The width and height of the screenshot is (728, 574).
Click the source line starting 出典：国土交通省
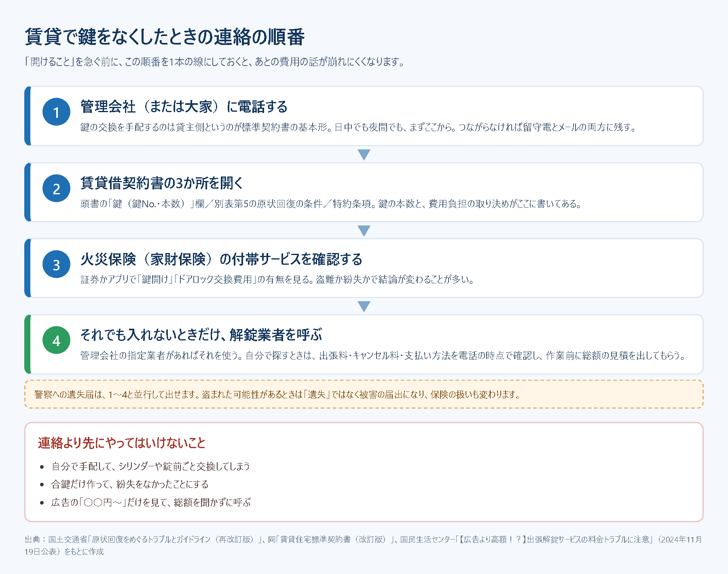click(364, 539)
